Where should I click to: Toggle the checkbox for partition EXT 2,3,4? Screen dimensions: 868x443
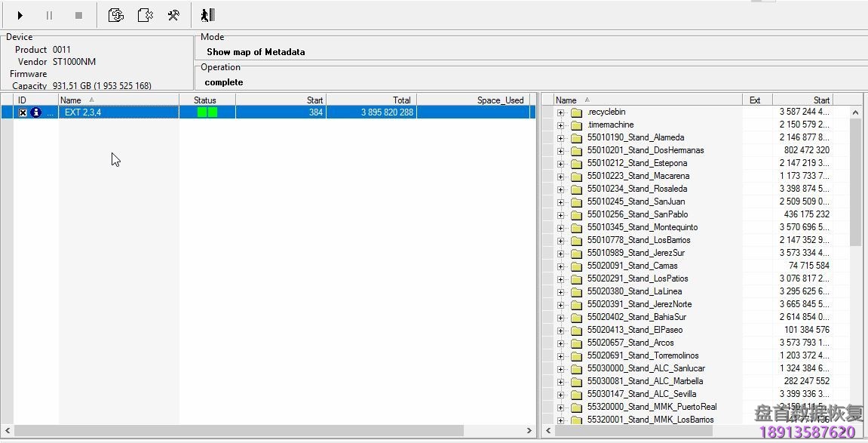point(22,112)
